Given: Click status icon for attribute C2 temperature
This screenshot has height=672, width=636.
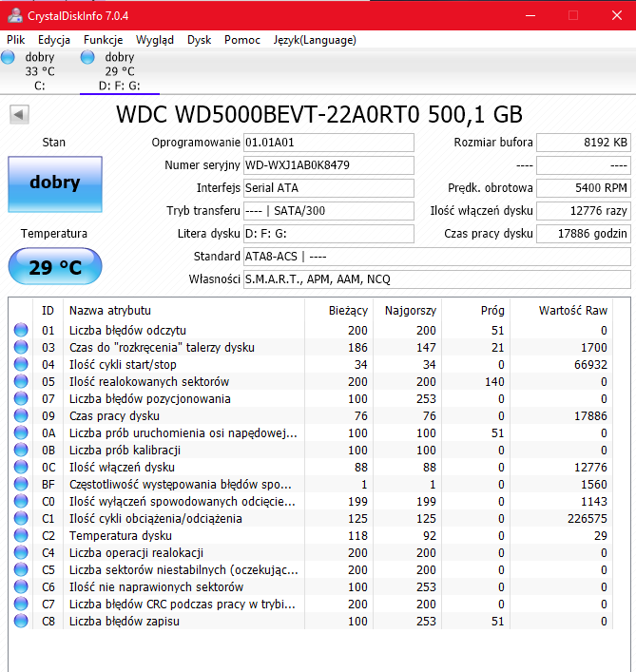Looking at the screenshot, I should (21, 535).
